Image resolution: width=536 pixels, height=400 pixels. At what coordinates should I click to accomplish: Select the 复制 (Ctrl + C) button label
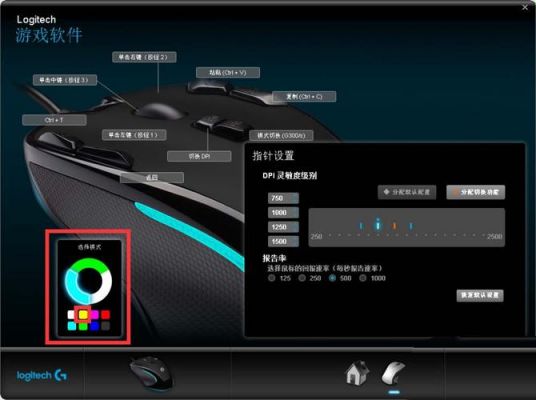click(x=304, y=96)
